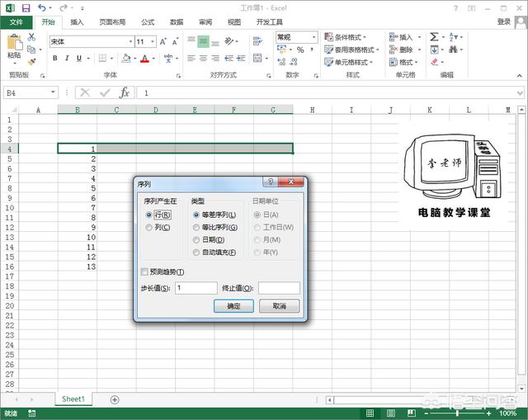Click the Italic (I) formatting icon
The height and width of the screenshot is (420, 528).
click(x=67, y=59)
